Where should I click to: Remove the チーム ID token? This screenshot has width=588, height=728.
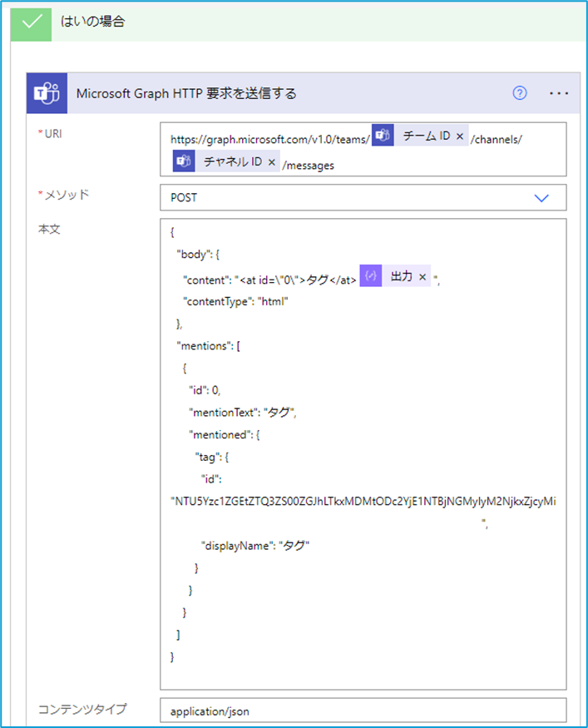point(459,136)
